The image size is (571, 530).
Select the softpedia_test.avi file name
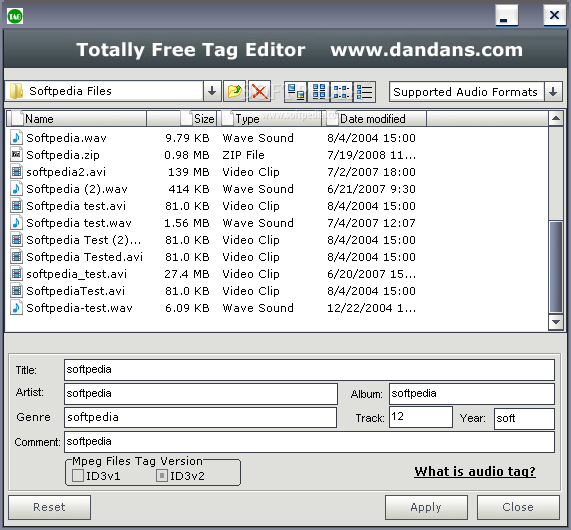coord(76,274)
